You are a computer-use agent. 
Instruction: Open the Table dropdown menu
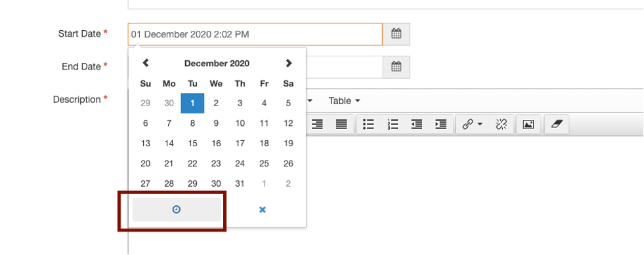[344, 101]
